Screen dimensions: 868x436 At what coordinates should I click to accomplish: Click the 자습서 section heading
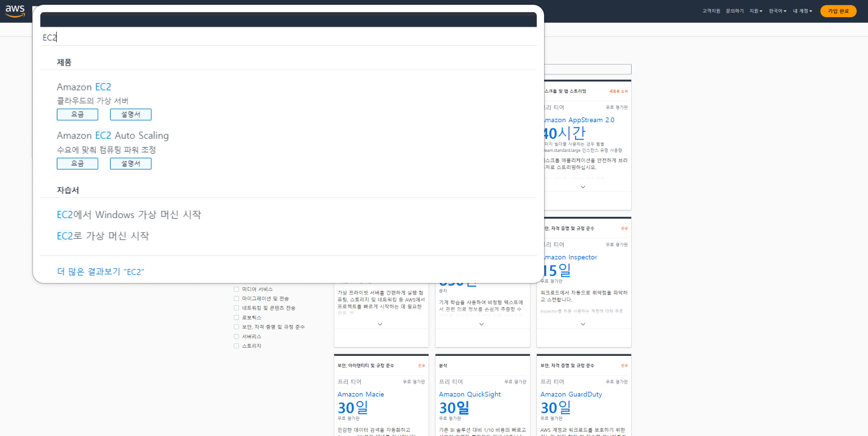coord(68,190)
